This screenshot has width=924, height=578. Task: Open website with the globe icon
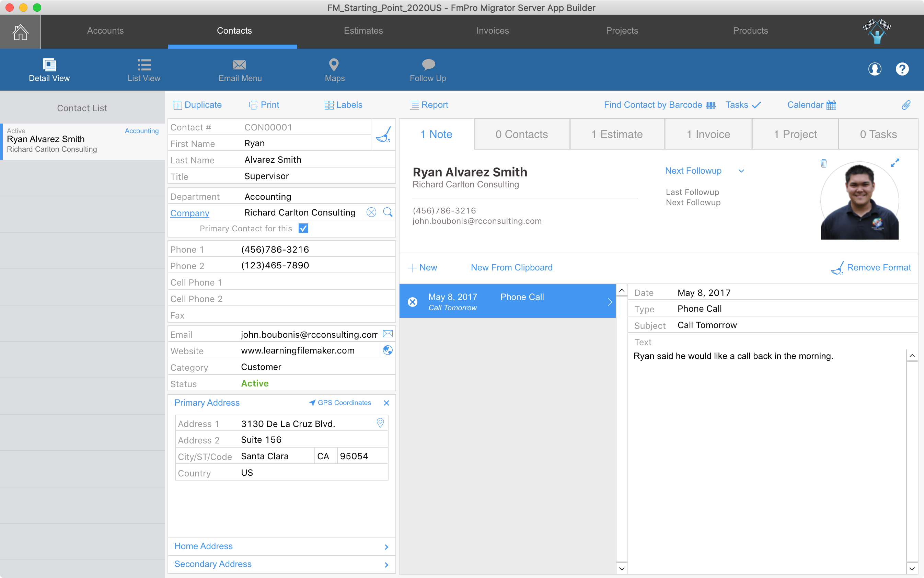point(388,350)
